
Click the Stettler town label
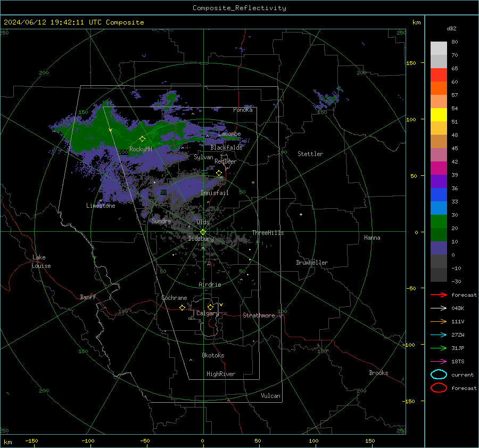(310, 154)
